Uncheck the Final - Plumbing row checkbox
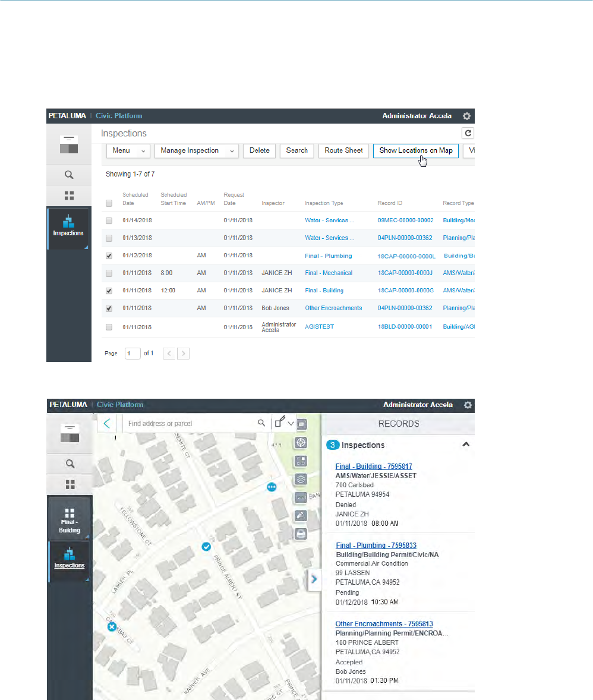The width and height of the screenshot is (593, 700). point(109,256)
